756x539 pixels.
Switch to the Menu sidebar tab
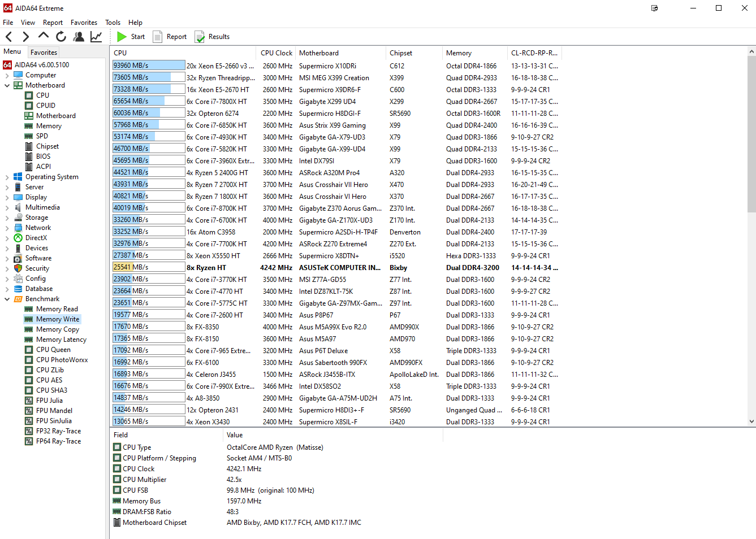pyautogui.click(x=12, y=51)
